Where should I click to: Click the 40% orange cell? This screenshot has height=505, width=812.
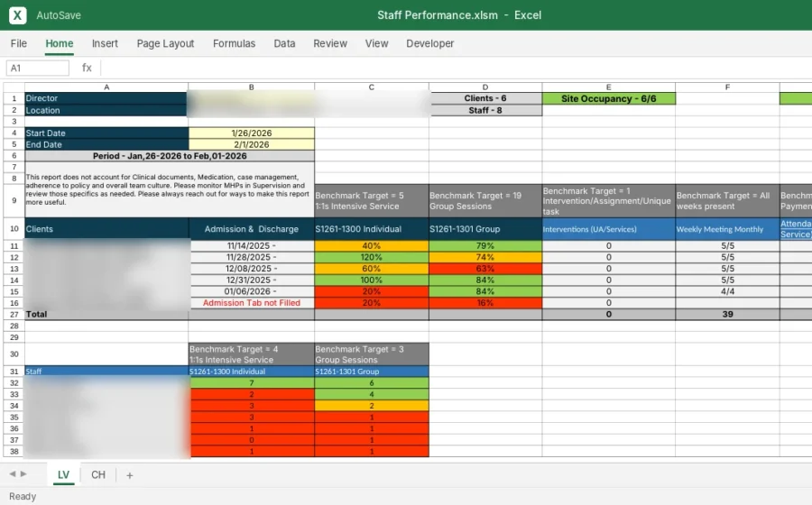[x=372, y=246]
